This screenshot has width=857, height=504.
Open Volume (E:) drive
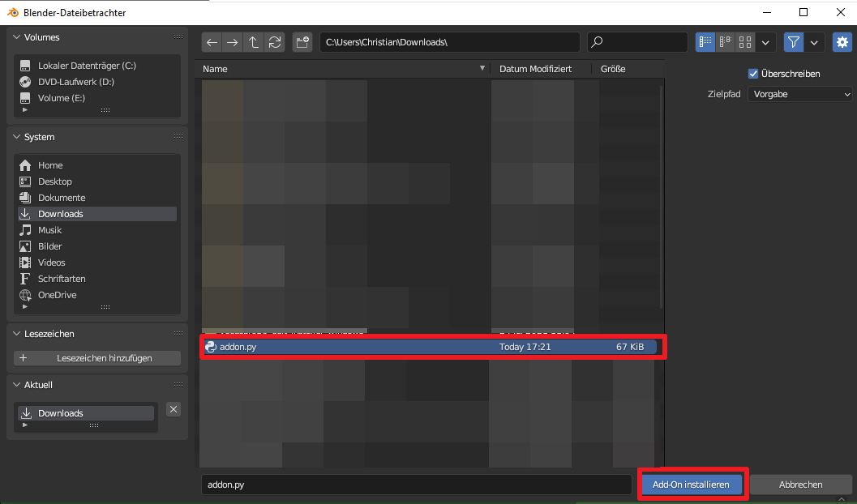(97, 98)
